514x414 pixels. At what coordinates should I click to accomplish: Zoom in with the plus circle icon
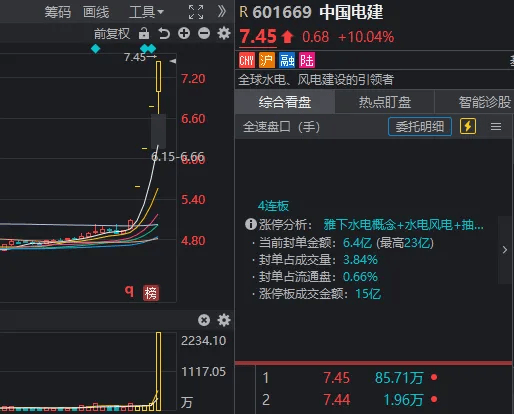(184, 33)
